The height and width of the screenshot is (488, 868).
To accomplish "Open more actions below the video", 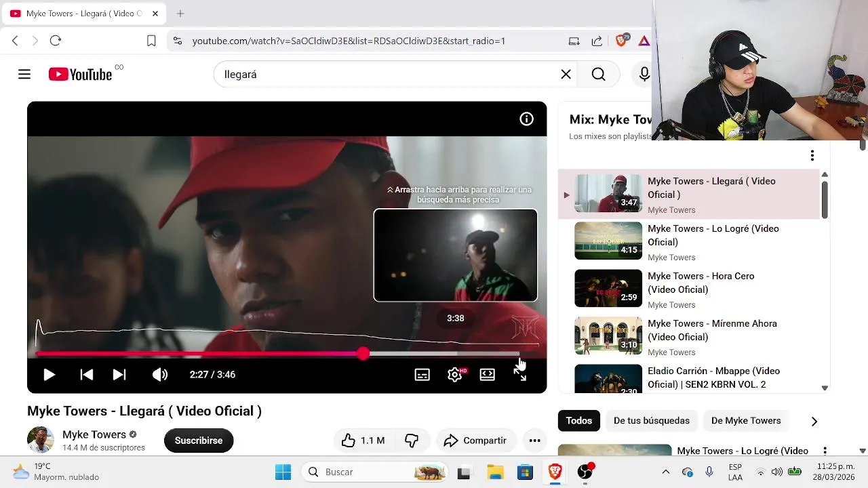I will pos(534,441).
